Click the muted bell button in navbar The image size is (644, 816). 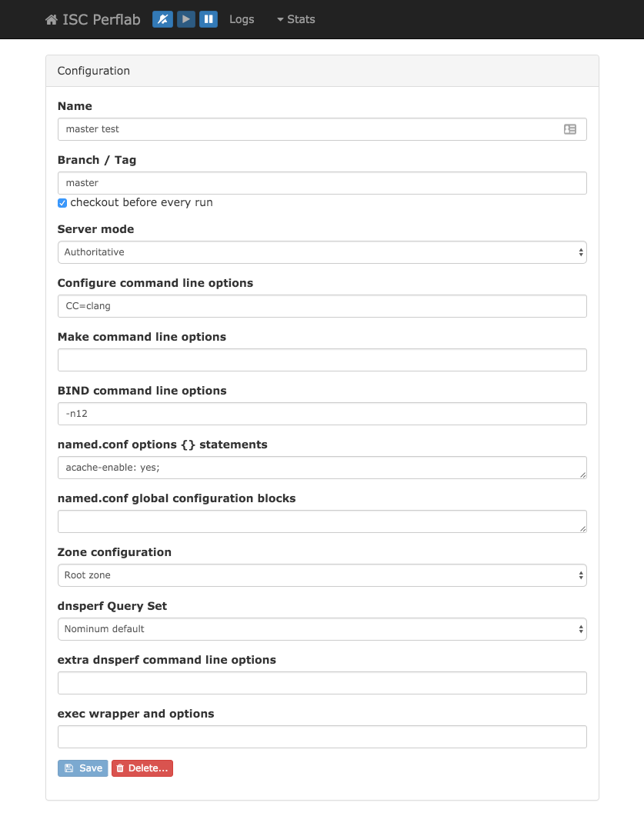162,19
